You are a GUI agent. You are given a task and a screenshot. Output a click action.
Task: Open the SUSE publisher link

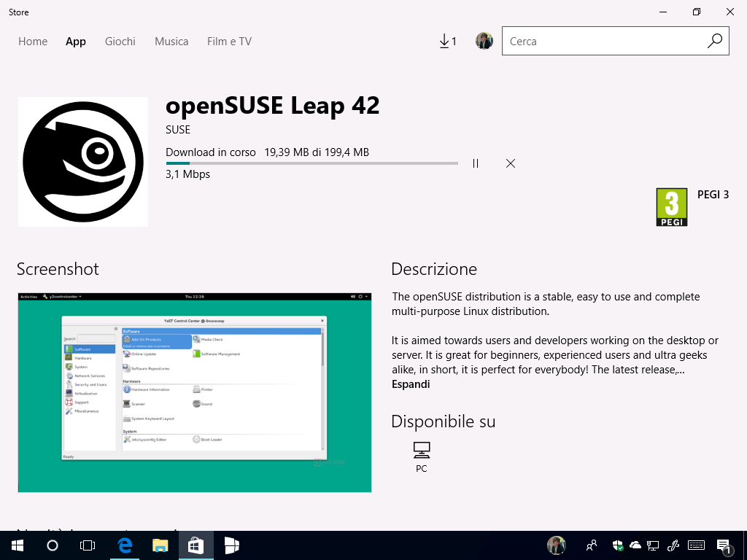point(178,130)
